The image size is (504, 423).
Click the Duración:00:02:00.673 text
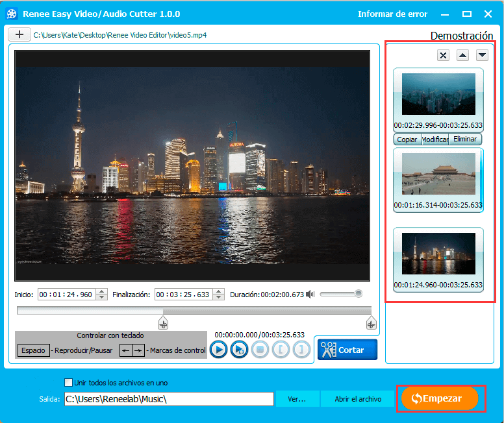(x=267, y=295)
